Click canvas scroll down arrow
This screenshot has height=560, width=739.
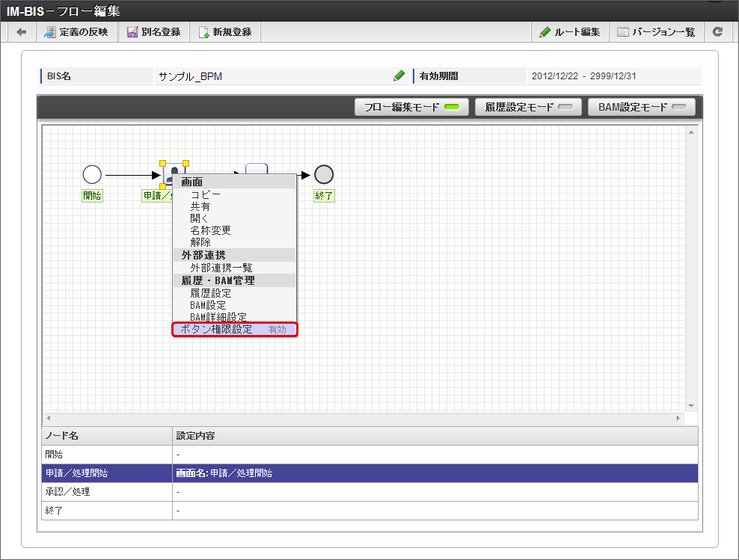click(691, 405)
